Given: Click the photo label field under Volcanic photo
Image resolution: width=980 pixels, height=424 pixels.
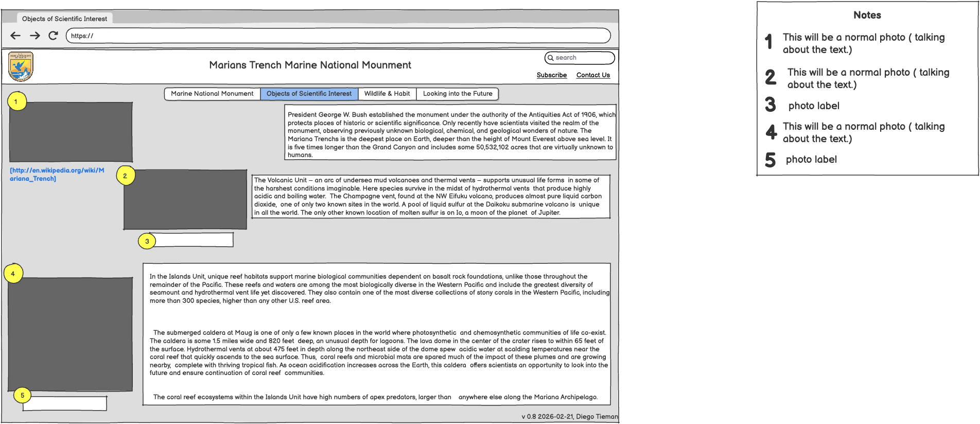Looking at the screenshot, I should click(191, 240).
